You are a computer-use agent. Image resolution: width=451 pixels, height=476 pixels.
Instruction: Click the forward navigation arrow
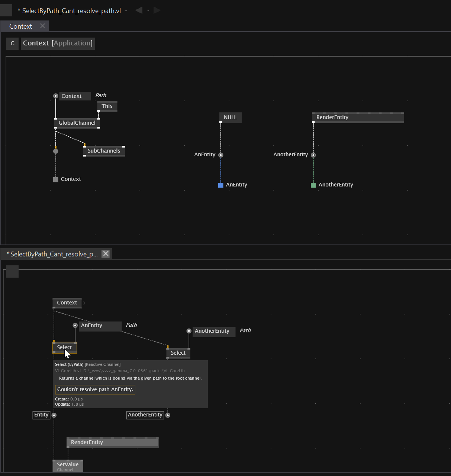coord(157,10)
